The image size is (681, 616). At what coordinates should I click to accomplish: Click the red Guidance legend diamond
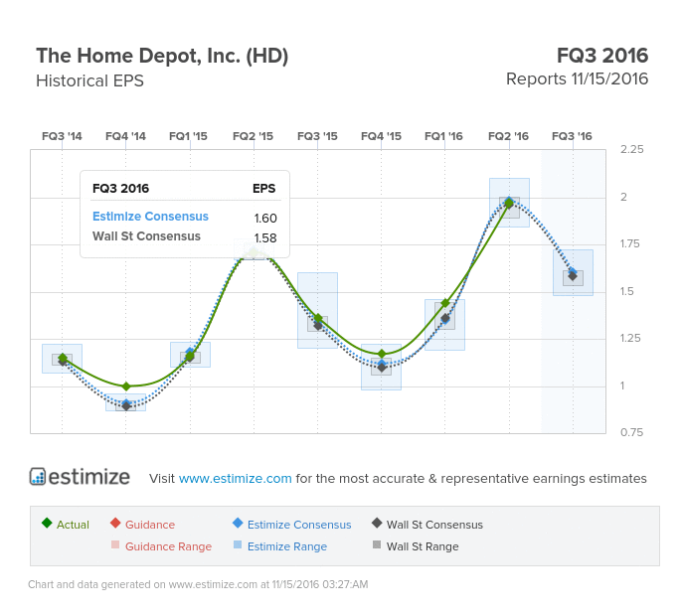115,523
